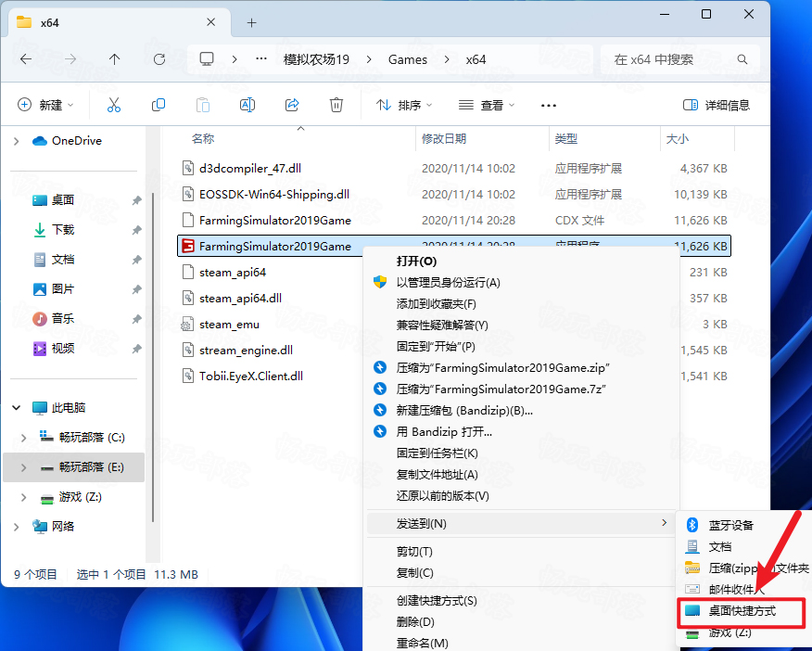Viewport: 812px width, 651px height.
Task: Choose 创建快捷方式(S) in context menu
Action: click(437, 601)
